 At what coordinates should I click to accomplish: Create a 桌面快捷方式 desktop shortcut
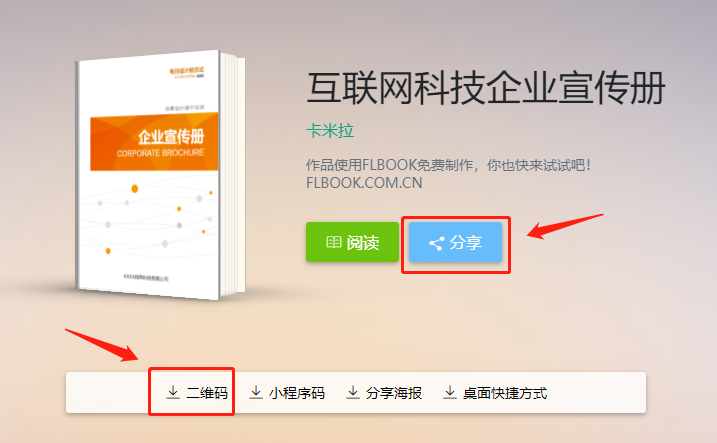(495, 393)
